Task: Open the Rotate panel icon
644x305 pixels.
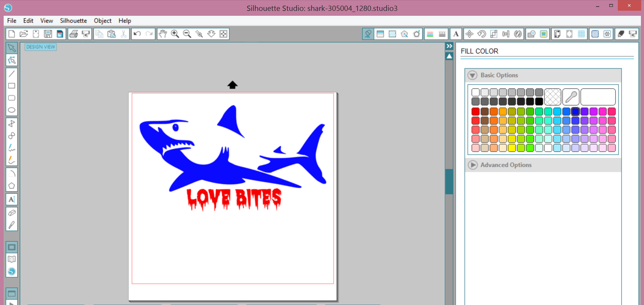Action: (x=482, y=34)
